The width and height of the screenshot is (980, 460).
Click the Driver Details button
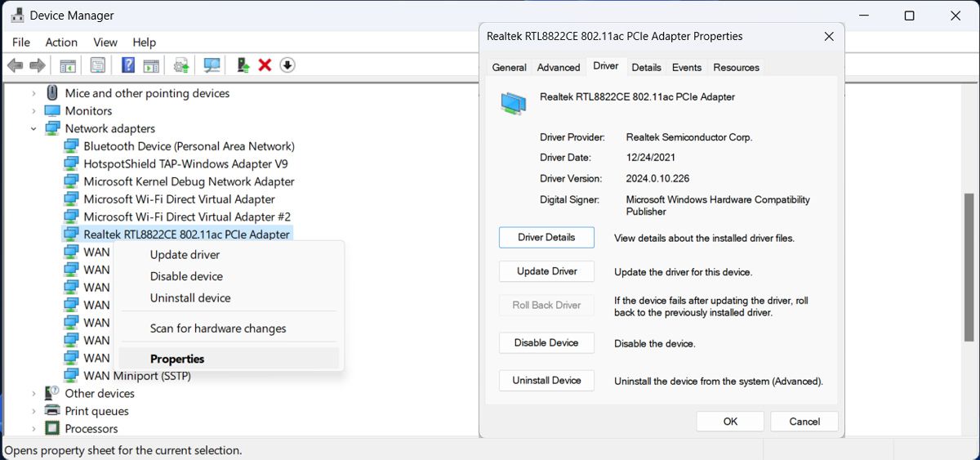[x=546, y=237]
